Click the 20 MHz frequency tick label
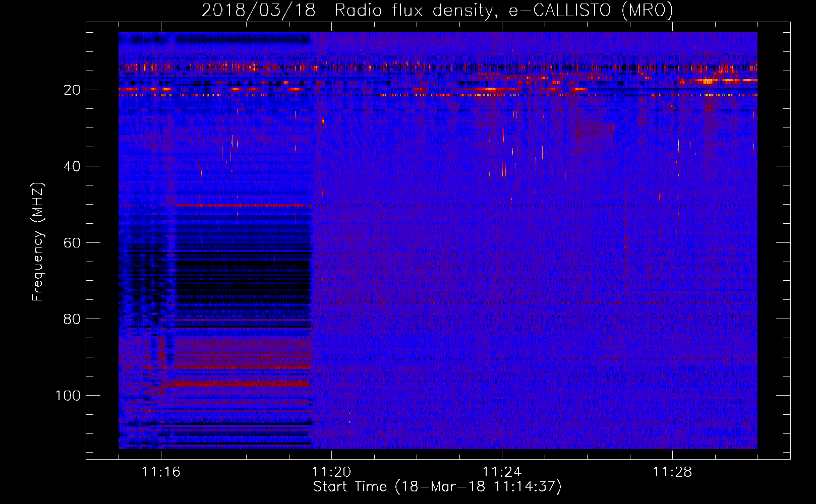Viewport: 816px width, 504px height. click(x=72, y=90)
